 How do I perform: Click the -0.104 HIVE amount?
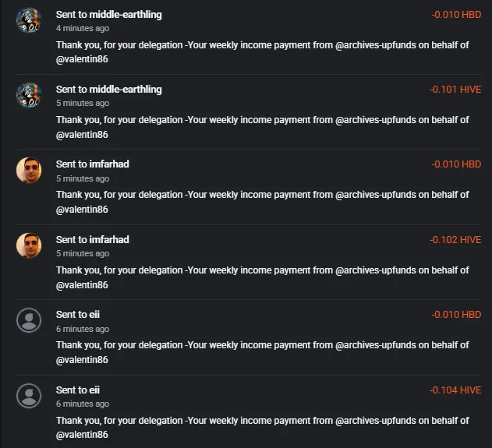click(455, 390)
